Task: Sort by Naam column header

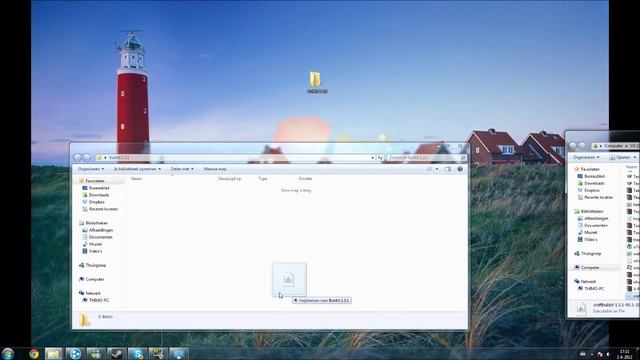Action: click(136, 179)
